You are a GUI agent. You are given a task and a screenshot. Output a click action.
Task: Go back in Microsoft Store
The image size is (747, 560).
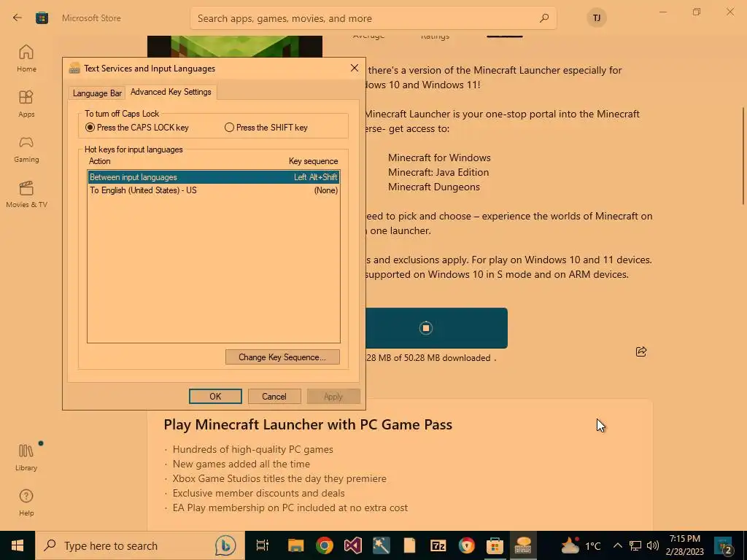coord(18,18)
